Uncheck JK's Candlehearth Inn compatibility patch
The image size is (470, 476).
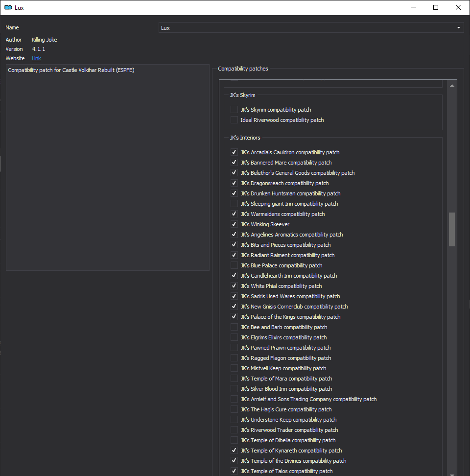click(x=234, y=276)
